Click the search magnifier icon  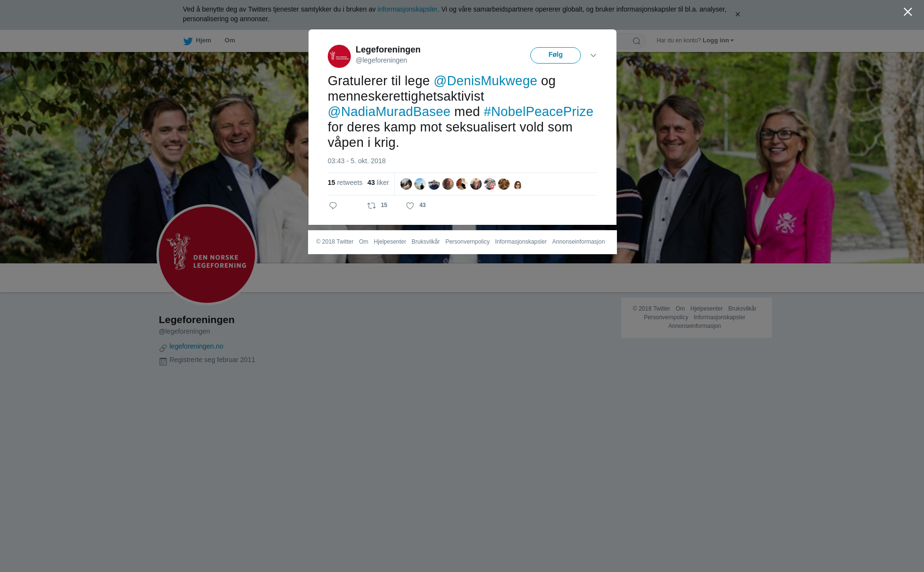point(637,41)
